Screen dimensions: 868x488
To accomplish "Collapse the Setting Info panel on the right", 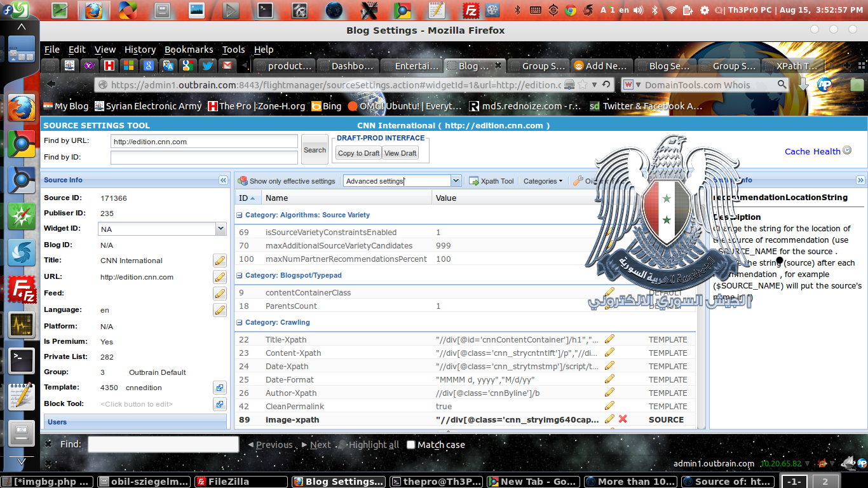I will point(860,180).
